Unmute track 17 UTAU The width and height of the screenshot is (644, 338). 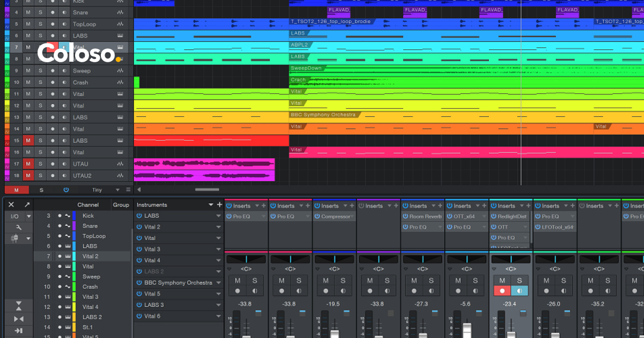click(28, 164)
